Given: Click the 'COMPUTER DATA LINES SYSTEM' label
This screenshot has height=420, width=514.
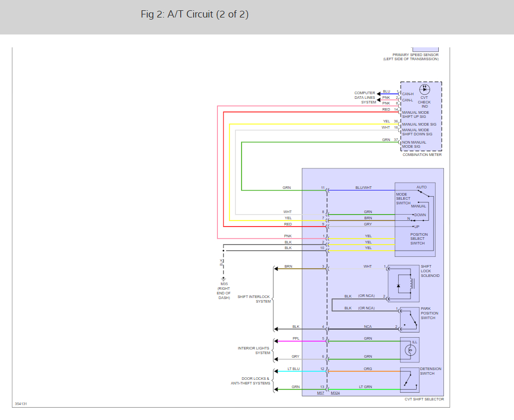Looking at the screenshot, I should [x=365, y=98].
